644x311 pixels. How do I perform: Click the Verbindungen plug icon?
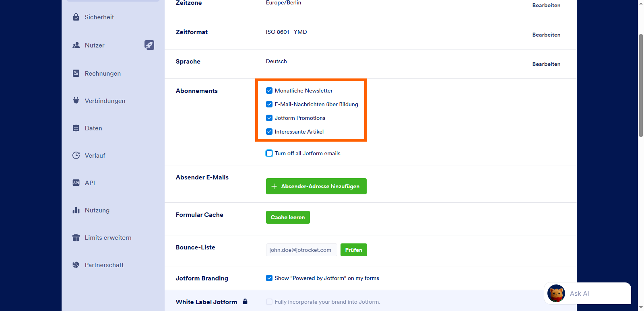pos(76,101)
